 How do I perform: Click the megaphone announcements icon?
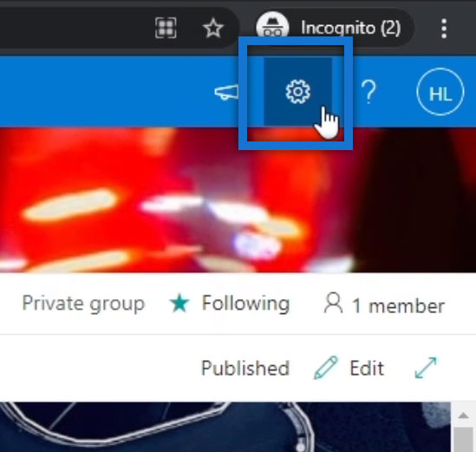(226, 92)
